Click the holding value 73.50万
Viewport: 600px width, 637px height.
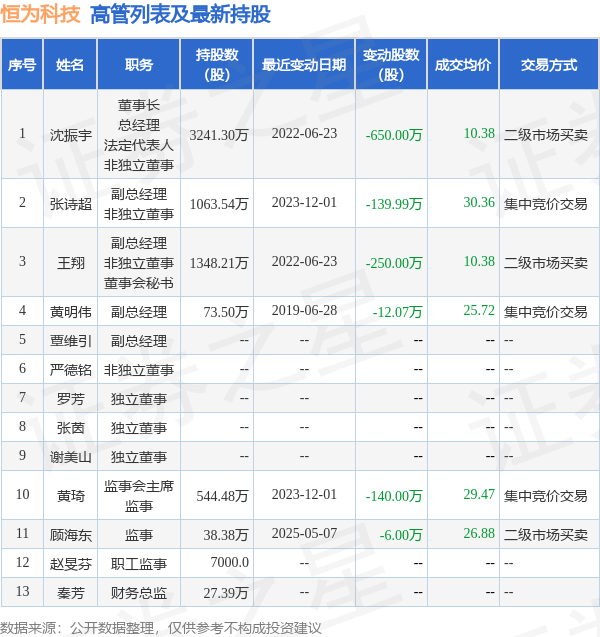point(225,312)
